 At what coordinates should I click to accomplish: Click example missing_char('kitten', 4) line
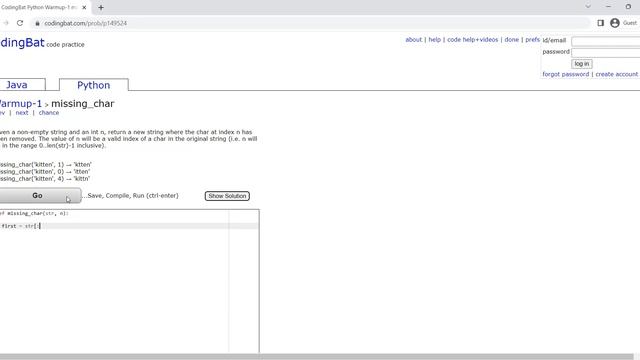tap(44, 179)
